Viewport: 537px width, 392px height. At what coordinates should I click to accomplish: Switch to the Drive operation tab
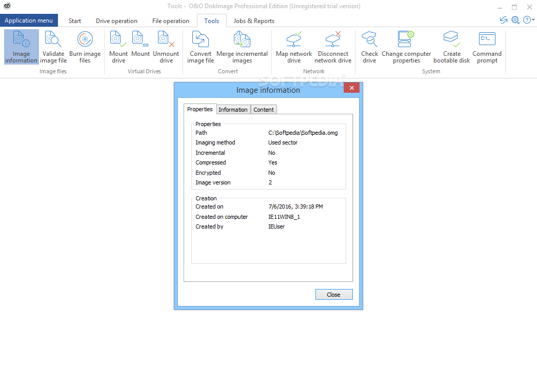[x=116, y=21]
